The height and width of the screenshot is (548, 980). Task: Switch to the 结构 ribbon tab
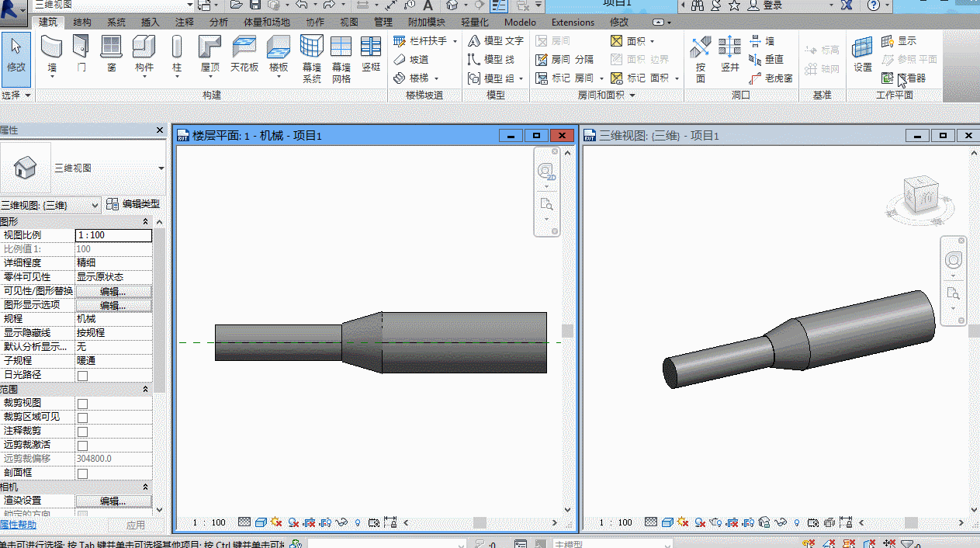[82, 22]
